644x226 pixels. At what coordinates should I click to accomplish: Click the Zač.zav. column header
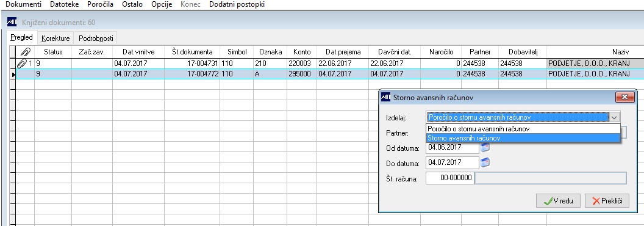(92, 52)
